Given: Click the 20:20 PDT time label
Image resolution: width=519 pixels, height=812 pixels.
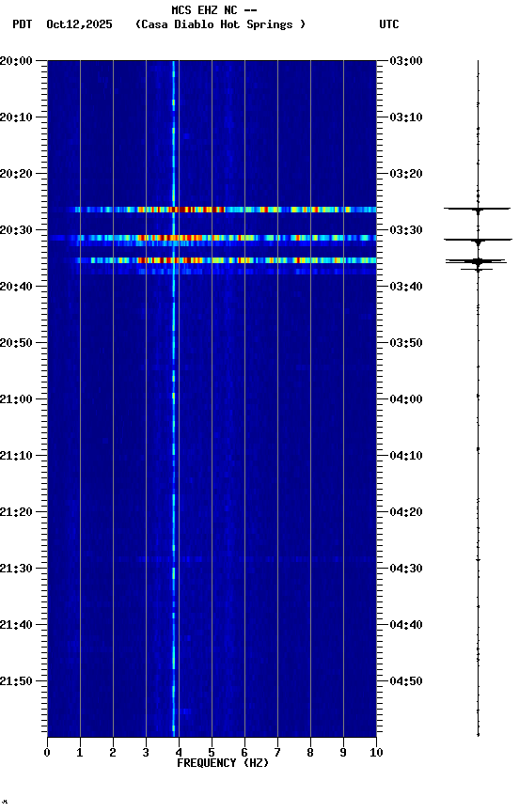Looking at the screenshot, I should 16,174.
